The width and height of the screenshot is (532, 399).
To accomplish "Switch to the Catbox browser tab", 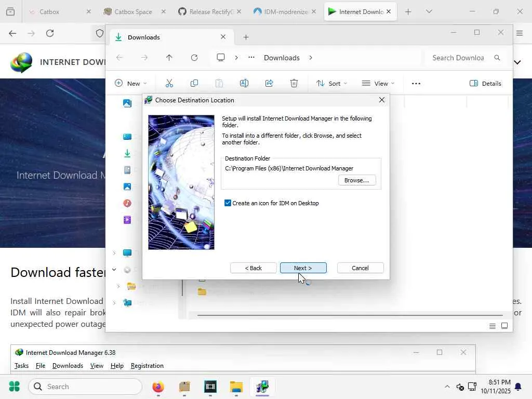I will [x=60, y=11].
